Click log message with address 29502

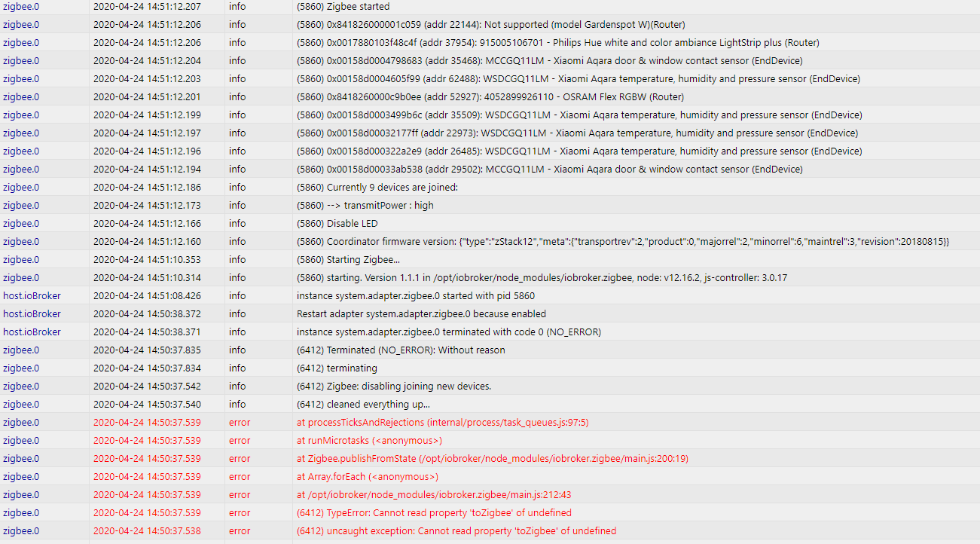[549, 170]
